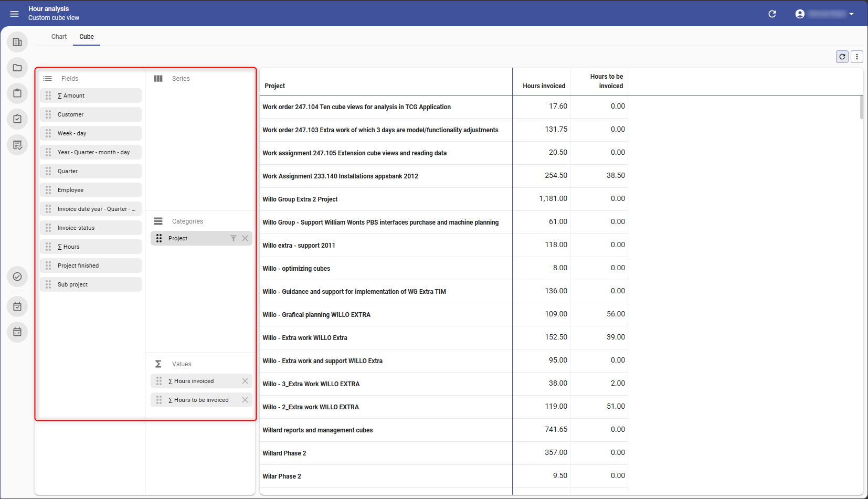Reload the cube with the small refresh button
Viewport: 868px width, 499px height.
842,57
